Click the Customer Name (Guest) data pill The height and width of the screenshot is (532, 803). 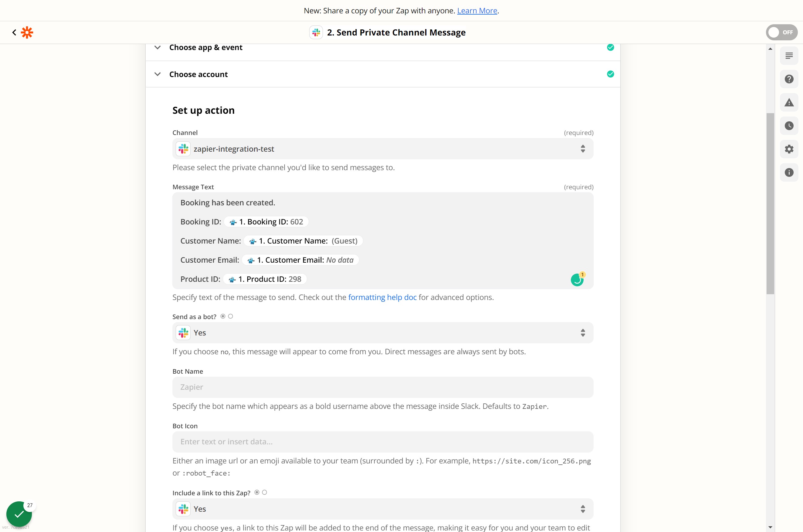(x=303, y=241)
